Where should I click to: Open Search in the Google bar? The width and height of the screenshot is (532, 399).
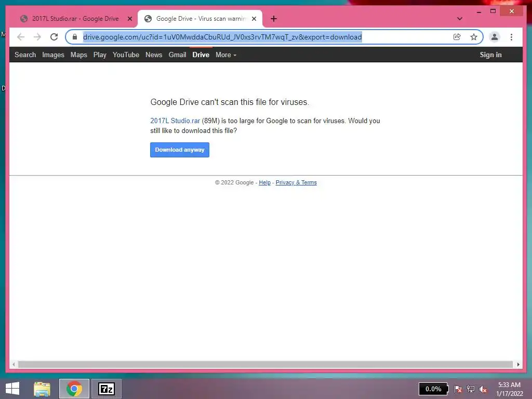pyautogui.click(x=25, y=55)
